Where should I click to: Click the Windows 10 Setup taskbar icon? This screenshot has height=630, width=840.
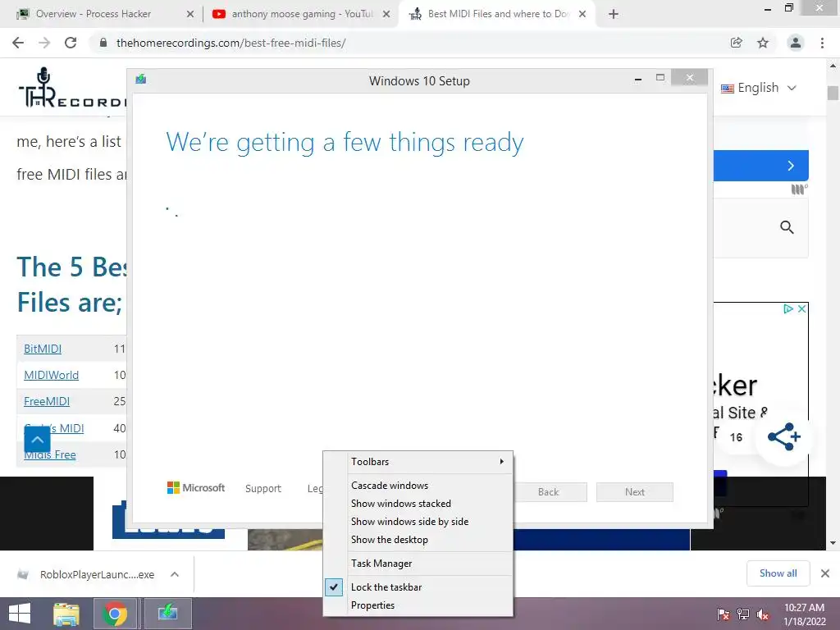point(167,614)
